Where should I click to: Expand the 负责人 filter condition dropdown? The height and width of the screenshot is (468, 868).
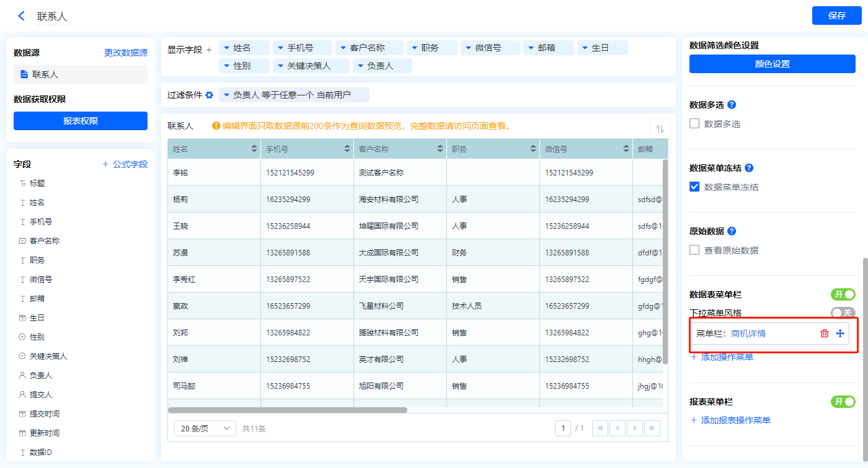point(226,95)
